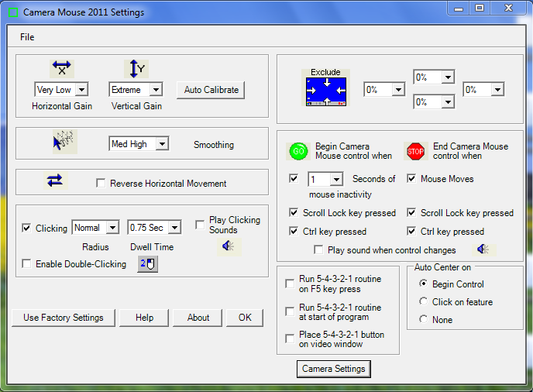Open the right Exclude percentage dropdown

pyautogui.click(x=497, y=90)
